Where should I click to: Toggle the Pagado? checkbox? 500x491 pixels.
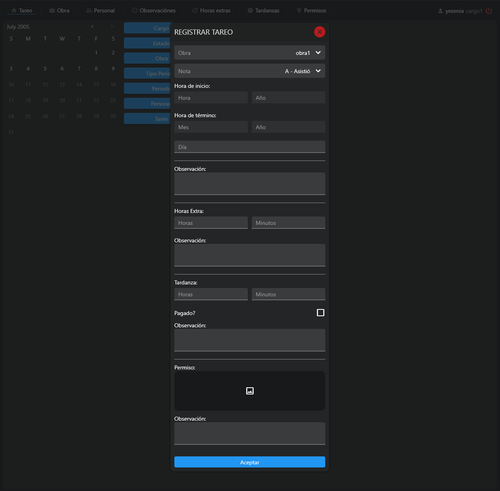[320, 313]
